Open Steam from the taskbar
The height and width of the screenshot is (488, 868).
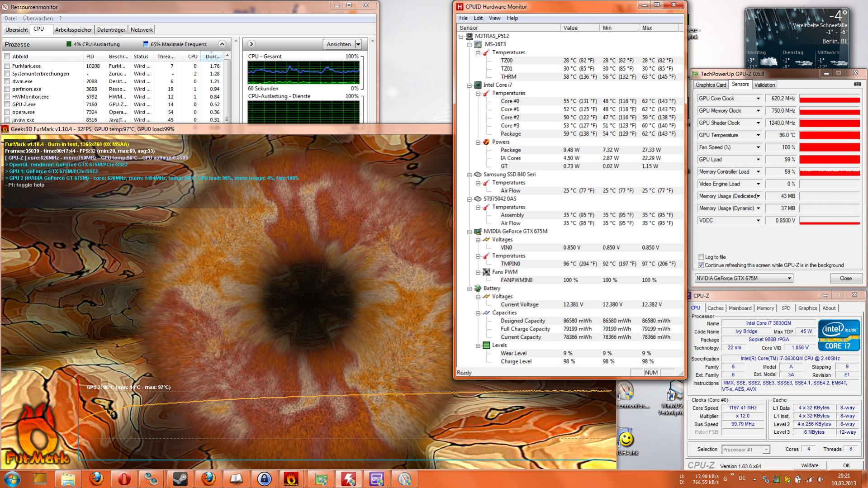(x=180, y=479)
